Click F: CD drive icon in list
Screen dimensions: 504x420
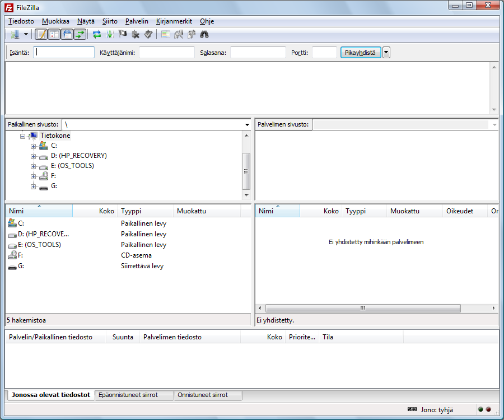click(12, 255)
